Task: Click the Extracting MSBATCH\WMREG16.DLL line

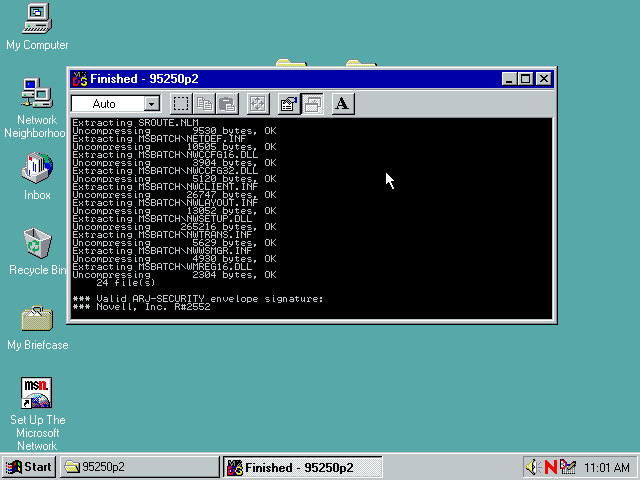Action: pyautogui.click(x=162, y=267)
